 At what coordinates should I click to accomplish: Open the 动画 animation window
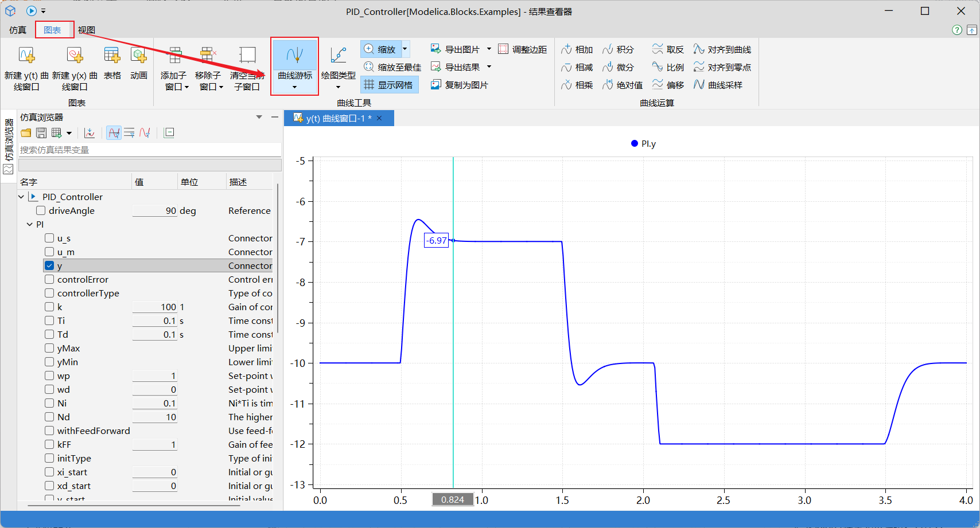pos(139,63)
